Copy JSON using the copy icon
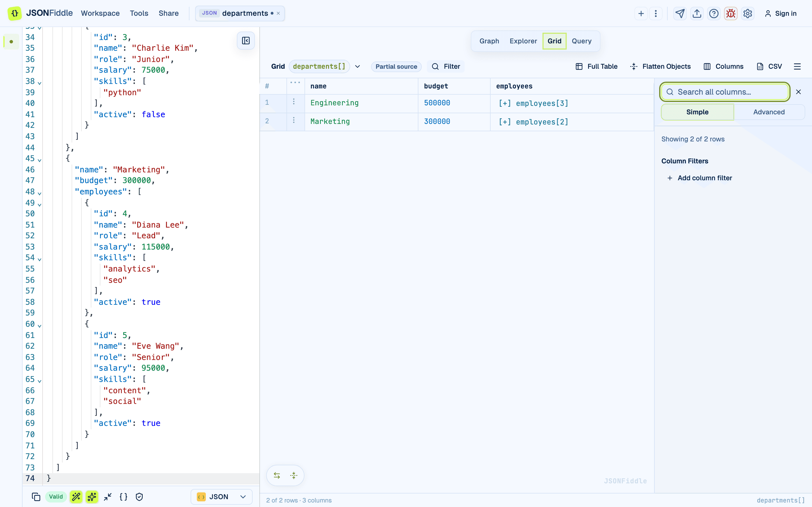Screen dimensions: 812x507 tap(36, 497)
